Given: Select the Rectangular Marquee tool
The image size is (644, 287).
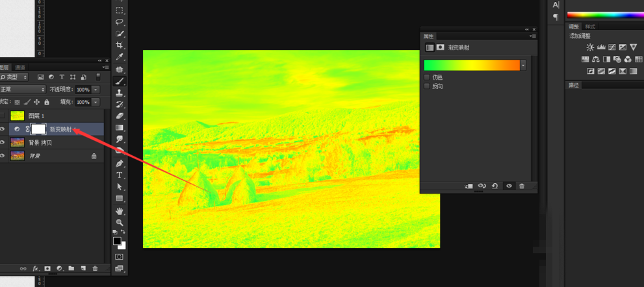Looking at the screenshot, I should pyautogui.click(x=120, y=10).
